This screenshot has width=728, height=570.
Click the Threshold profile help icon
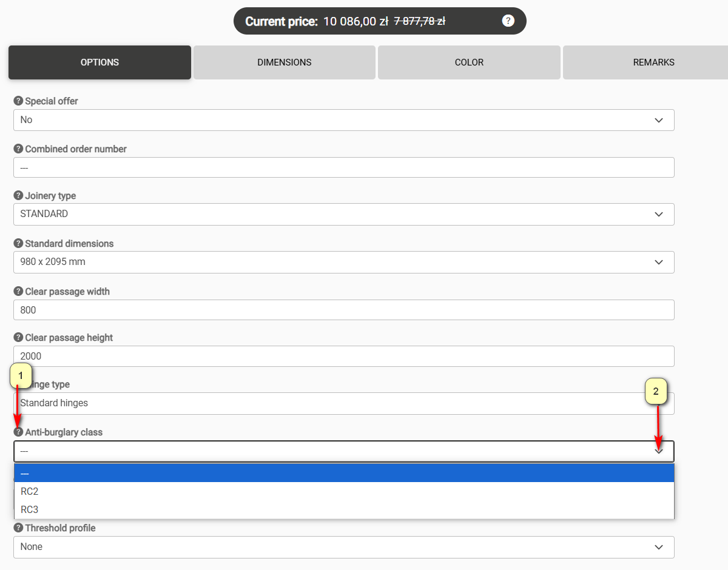[18, 528]
